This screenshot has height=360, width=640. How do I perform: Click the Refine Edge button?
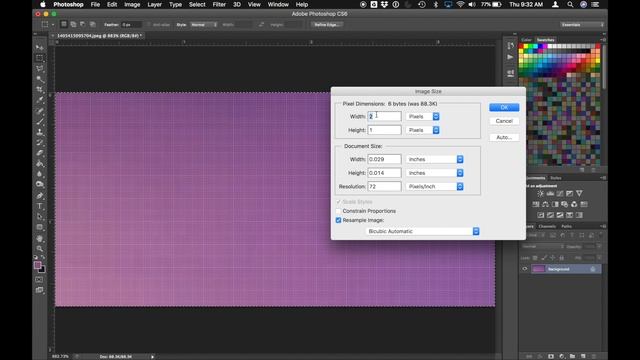click(327, 25)
